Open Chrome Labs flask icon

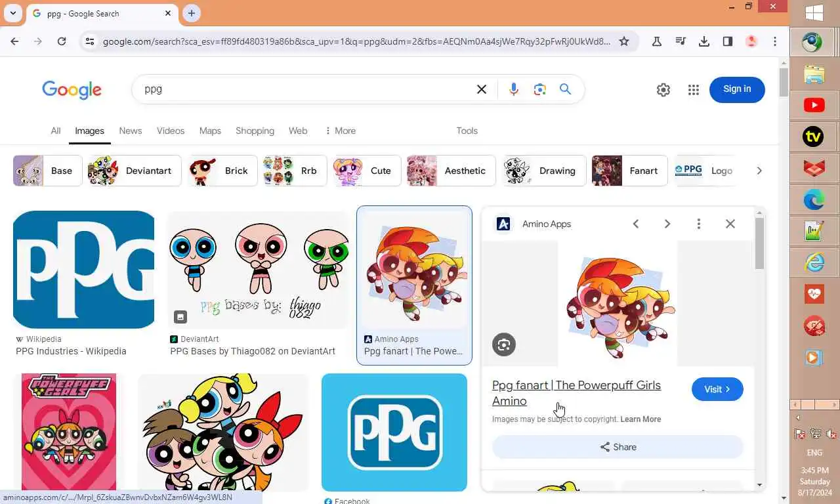(x=657, y=41)
